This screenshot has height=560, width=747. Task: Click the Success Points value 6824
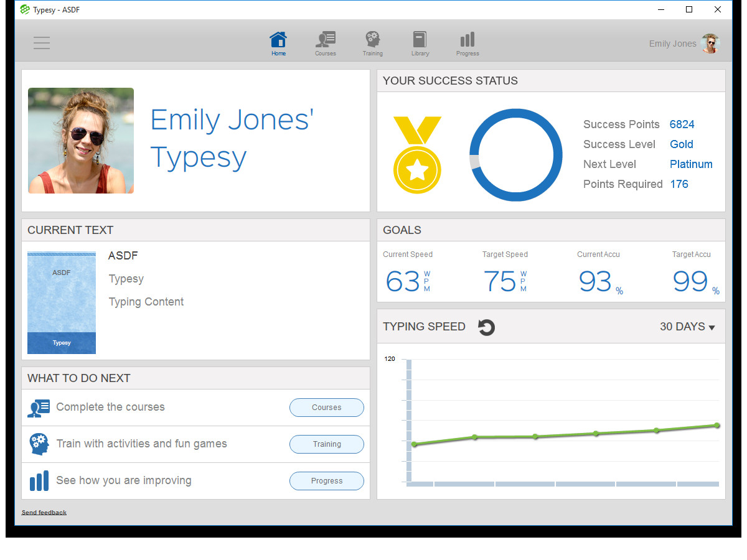(682, 124)
